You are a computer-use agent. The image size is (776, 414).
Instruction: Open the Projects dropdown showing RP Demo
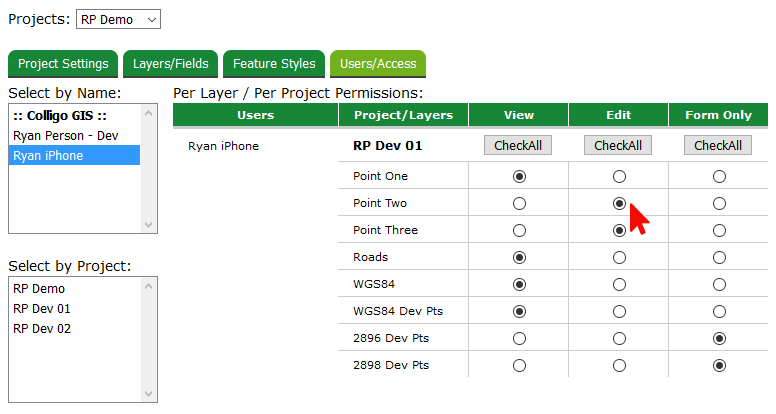coord(118,19)
